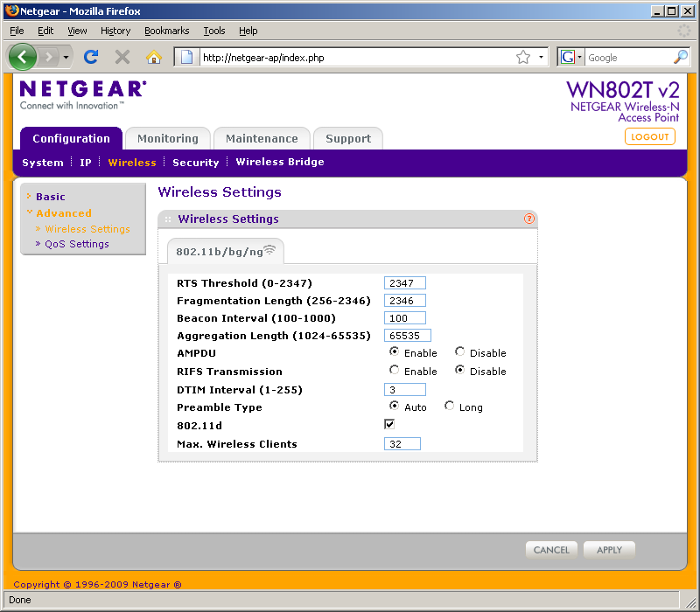The width and height of the screenshot is (700, 612).
Task: Click the page identity icon in address bar
Action: point(186,57)
